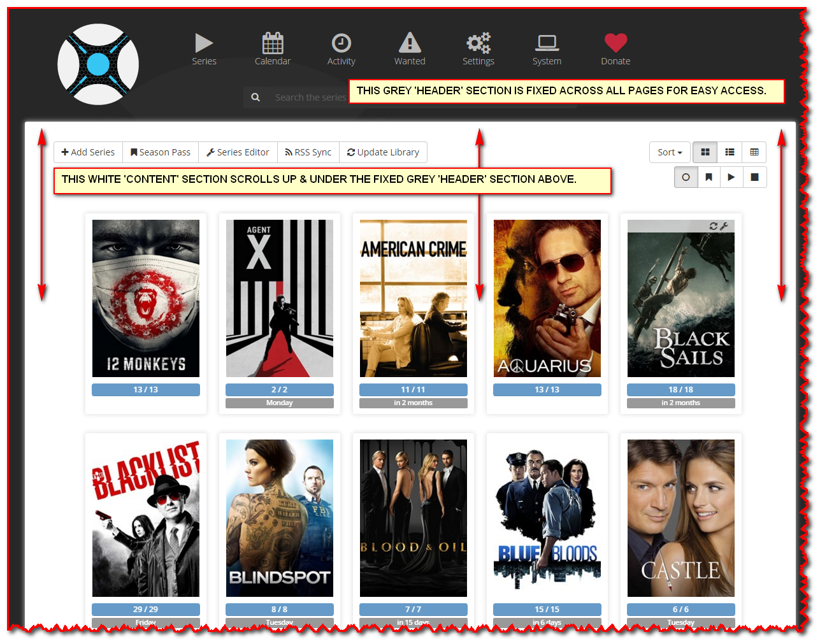Click the Add Series button
The width and height of the screenshot is (820, 644).
[88, 152]
